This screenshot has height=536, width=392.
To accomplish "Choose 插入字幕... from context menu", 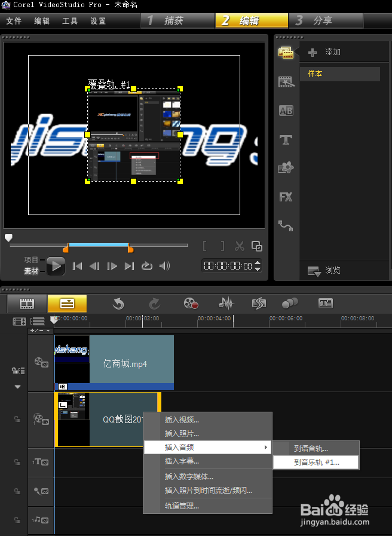I will click(208, 461).
